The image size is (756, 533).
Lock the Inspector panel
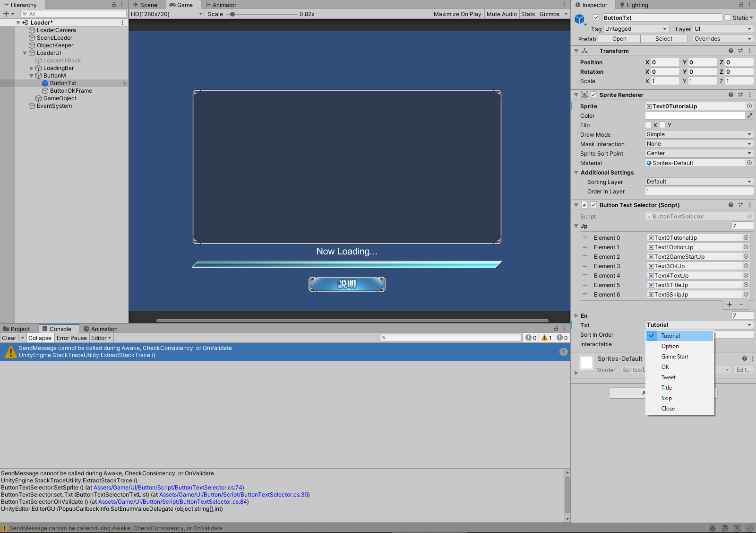tap(741, 4)
